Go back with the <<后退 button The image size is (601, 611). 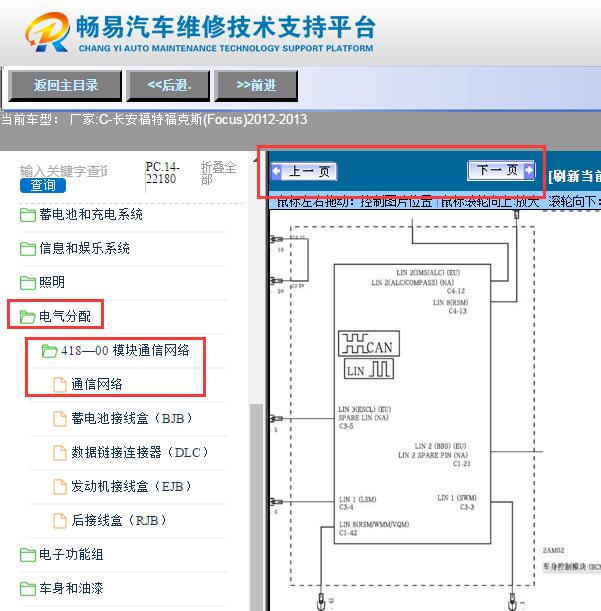click(x=168, y=86)
